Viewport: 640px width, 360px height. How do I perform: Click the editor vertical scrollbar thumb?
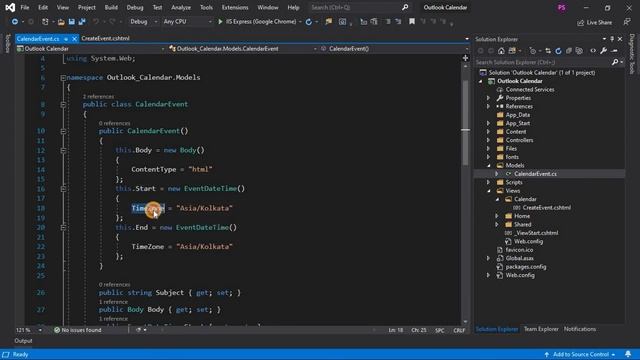click(465, 122)
